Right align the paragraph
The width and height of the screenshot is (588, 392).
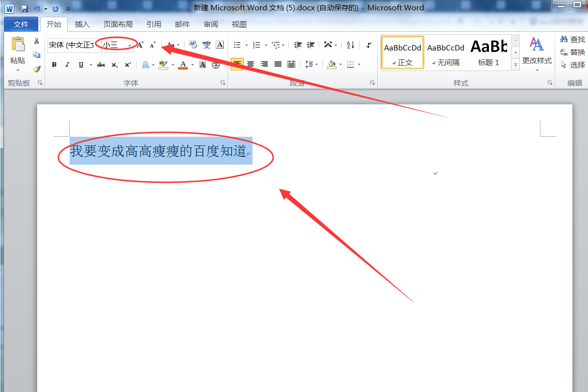(264, 64)
